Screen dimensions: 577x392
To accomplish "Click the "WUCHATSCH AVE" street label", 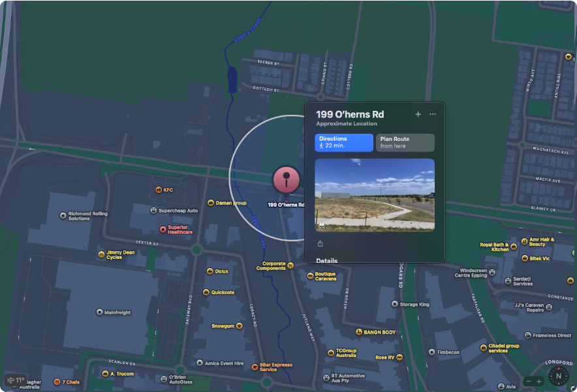I will coord(551,151).
